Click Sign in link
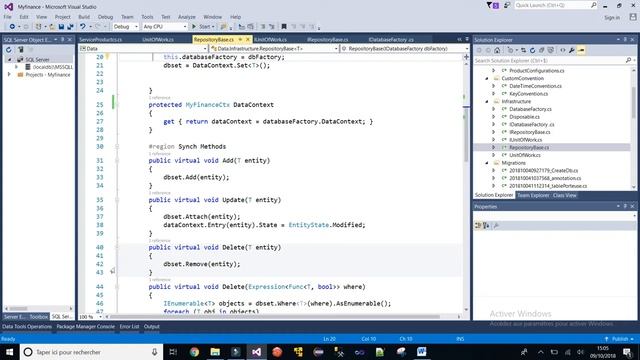This screenshot has height=360, width=640. coord(612,18)
